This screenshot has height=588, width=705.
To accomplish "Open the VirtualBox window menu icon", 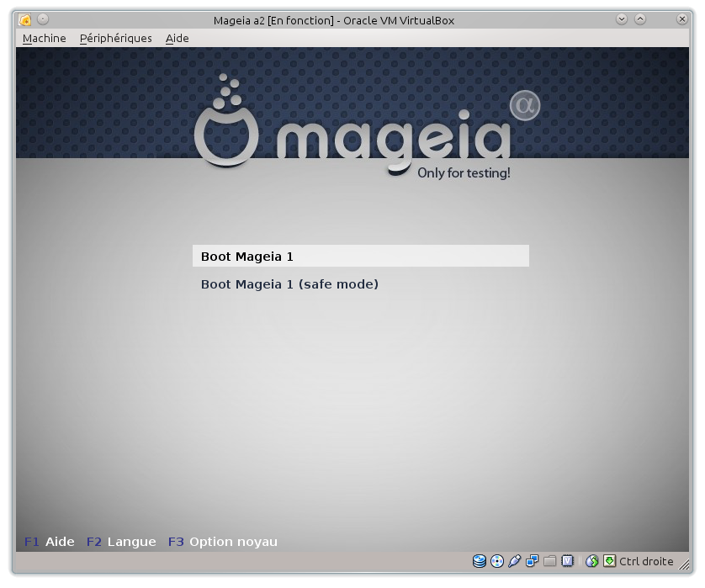I will (x=25, y=20).
